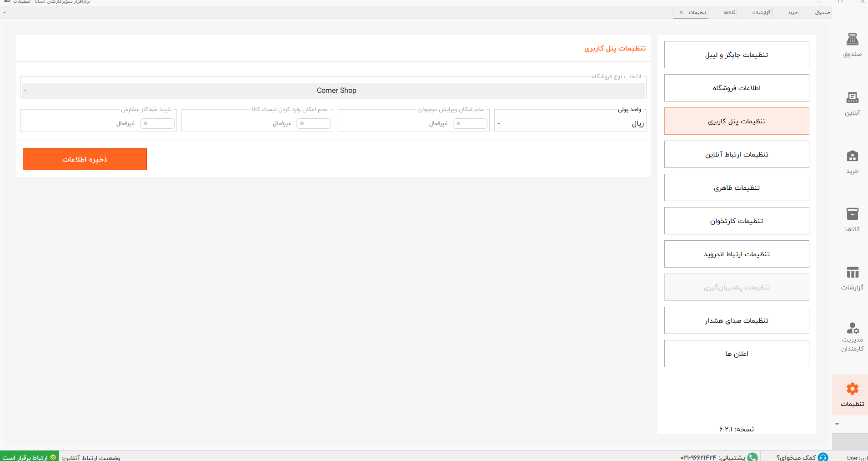Open the آنلاین sidebar icon
Viewport: 868px width, 461px height.
pos(852,103)
